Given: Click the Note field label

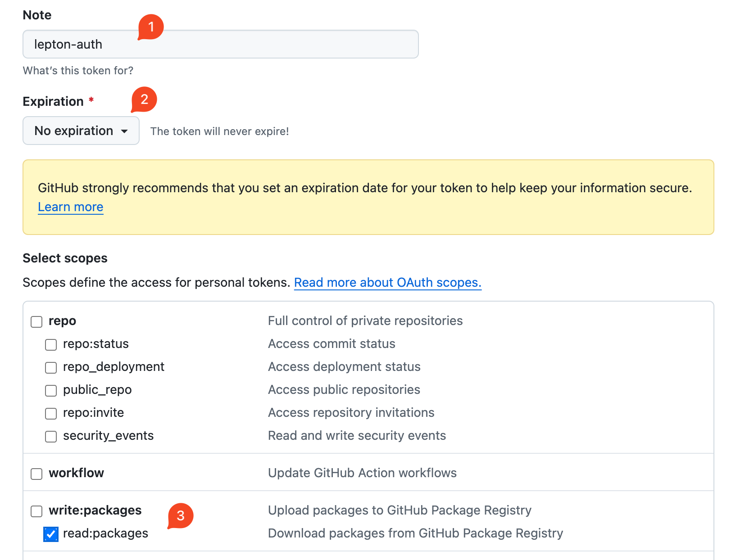Looking at the screenshot, I should [x=37, y=15].
